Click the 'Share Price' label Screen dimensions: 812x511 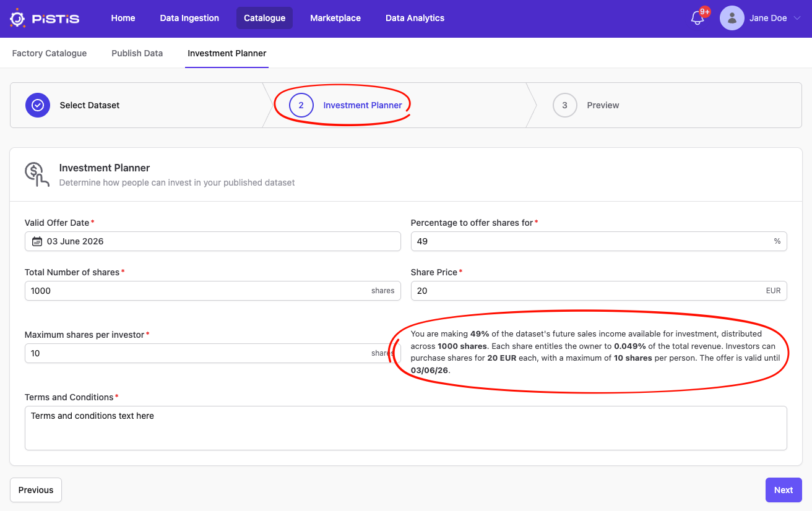click(x=434, y=272)
